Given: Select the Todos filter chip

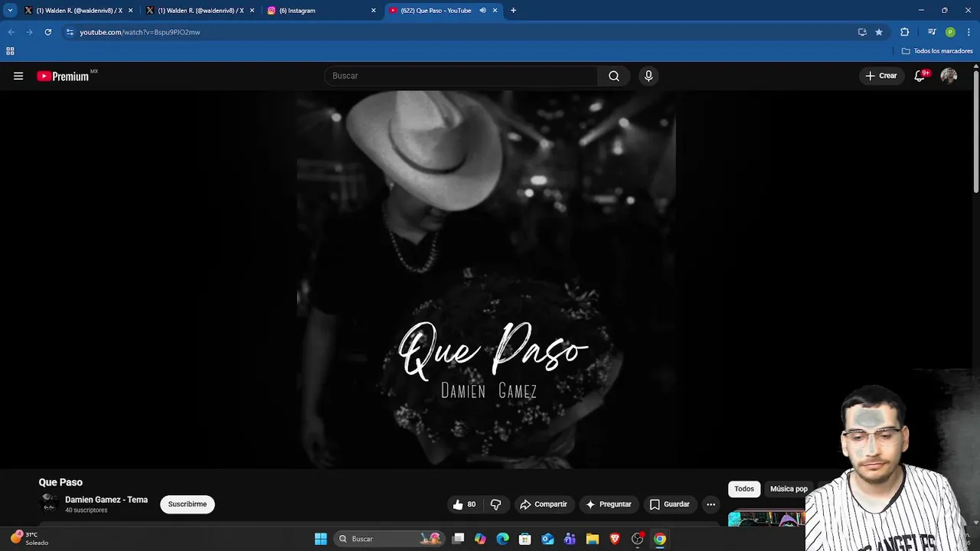Looking at the screenshot, I should pyautogui.click(x=744, y=489).
